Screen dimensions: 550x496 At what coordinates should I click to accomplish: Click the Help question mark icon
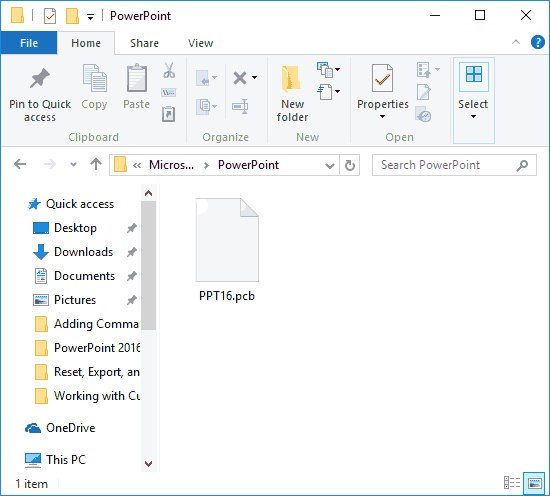tap(537, 42)
